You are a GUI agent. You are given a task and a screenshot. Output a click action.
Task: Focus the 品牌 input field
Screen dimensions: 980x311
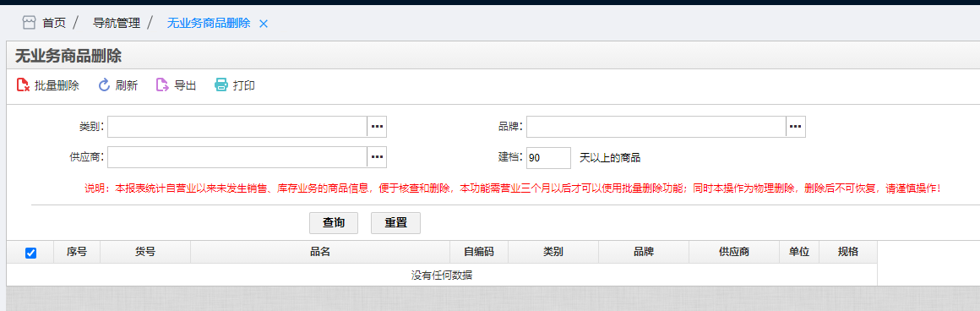pyautogui.click(x=656, y=127)
